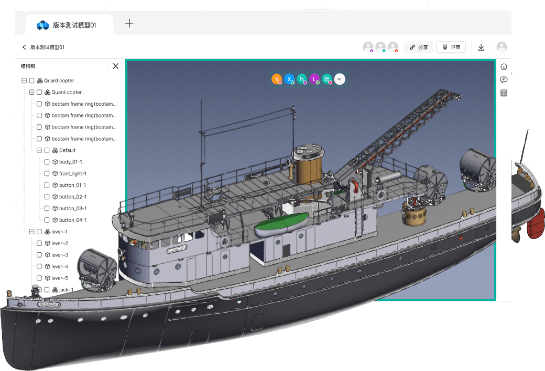Image resolution: width=545 pixels, height=371 pixels.
Task: Expand the collaborator list dropdown chevron
Action: (340, 79)
